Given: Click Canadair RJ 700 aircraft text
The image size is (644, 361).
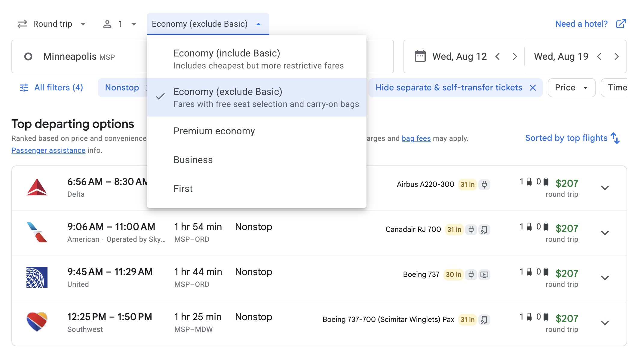Looking at the screenshot, I should coord(413,229).
